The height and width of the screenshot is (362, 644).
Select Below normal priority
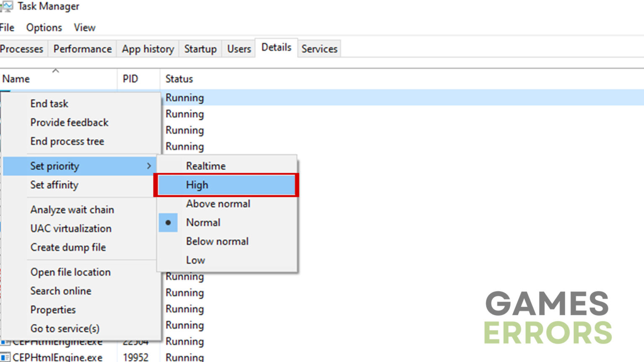[x=217, y=241]
